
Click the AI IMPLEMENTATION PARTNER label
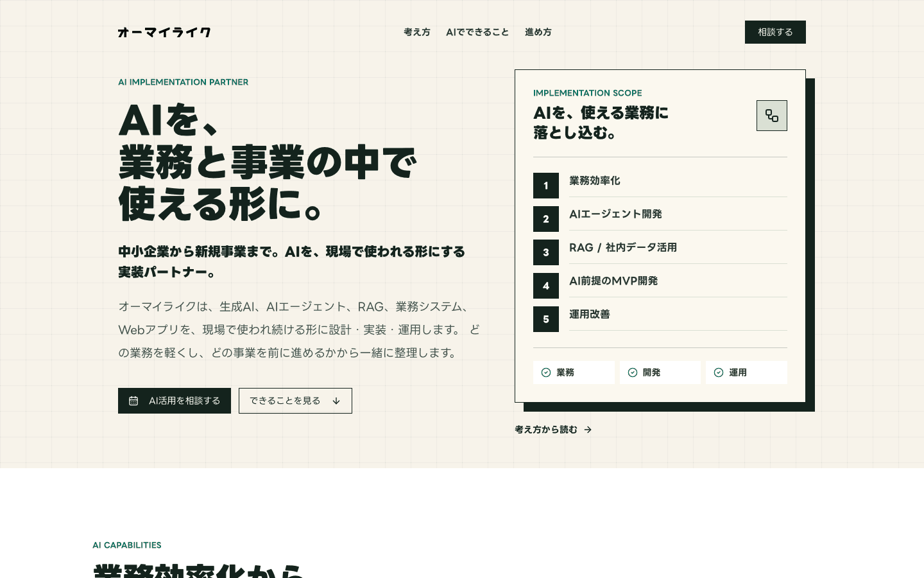pyautogui.click(x=183, y=82)
